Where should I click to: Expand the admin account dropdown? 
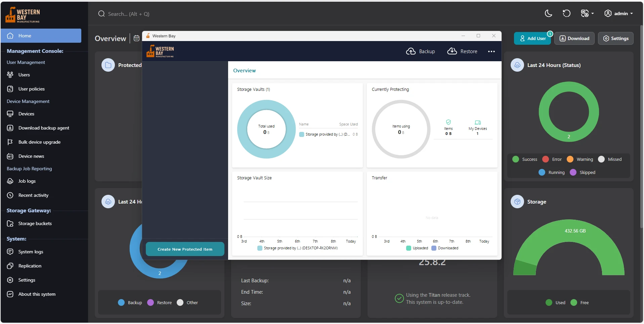[x=619, y=13]
